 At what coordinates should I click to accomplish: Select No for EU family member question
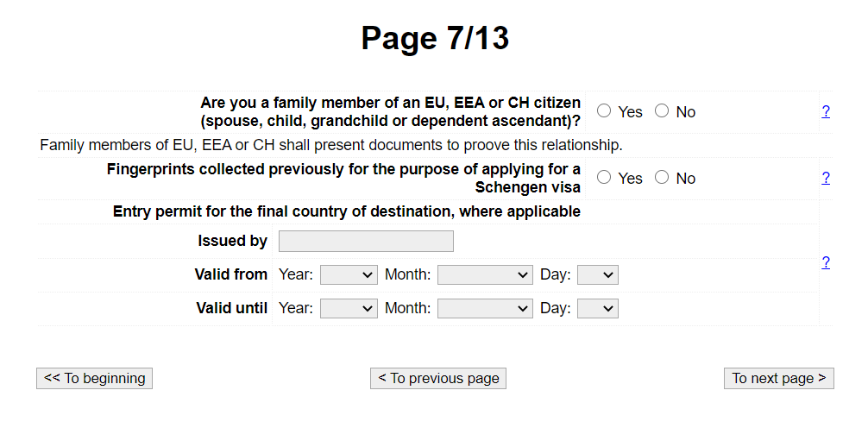tap(662, 110)
